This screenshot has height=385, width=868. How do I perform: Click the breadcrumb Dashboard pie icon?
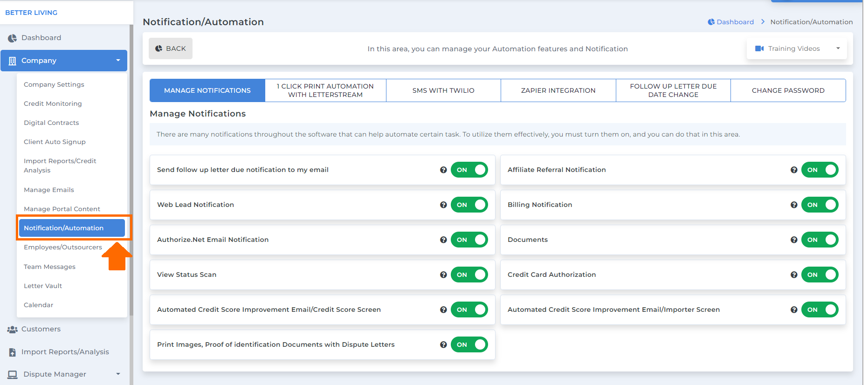click(711, 22)
